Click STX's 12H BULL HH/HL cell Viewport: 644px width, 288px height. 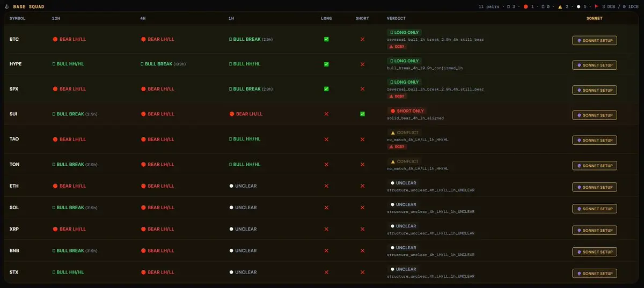tap(68, 272)
